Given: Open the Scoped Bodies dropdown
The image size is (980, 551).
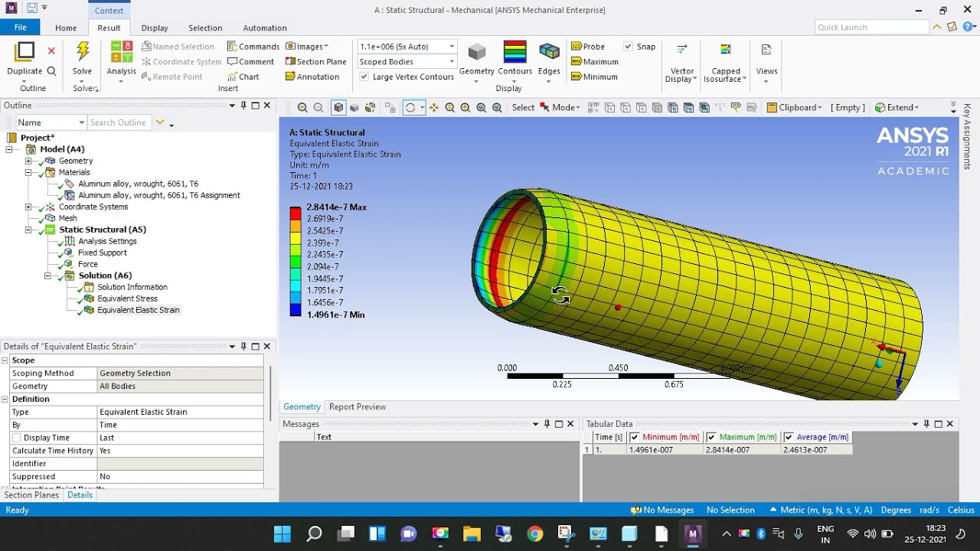Looking at the screenshot, I should pos(452,62).
